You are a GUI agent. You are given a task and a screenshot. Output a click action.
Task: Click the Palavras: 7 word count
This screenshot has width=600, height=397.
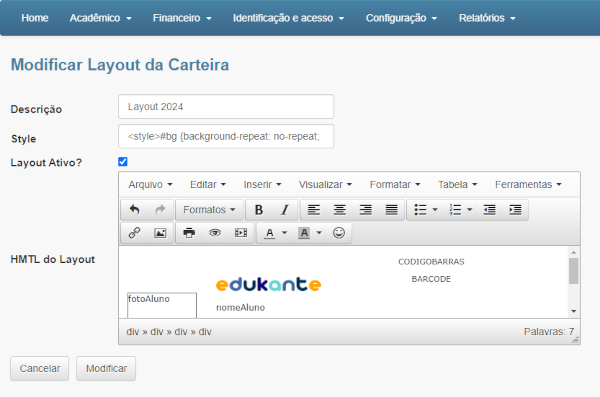click(x=549, y=332)
